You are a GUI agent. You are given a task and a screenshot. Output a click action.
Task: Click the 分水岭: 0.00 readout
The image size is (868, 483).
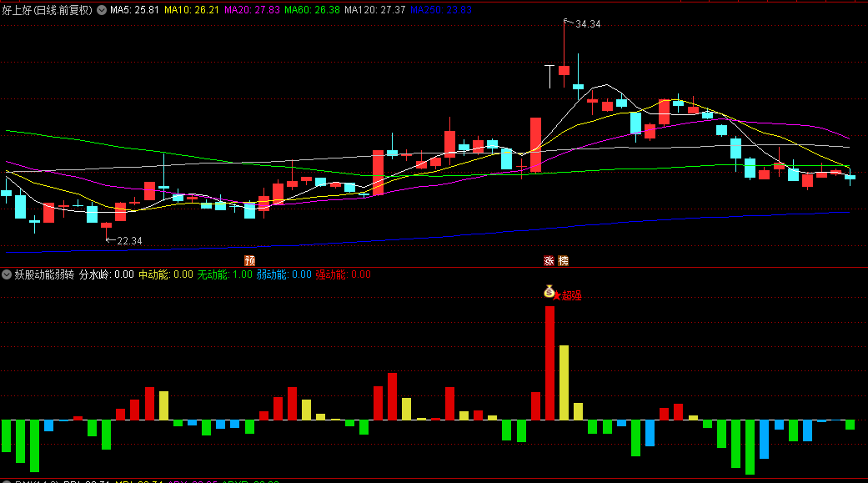tap(106, 274)
